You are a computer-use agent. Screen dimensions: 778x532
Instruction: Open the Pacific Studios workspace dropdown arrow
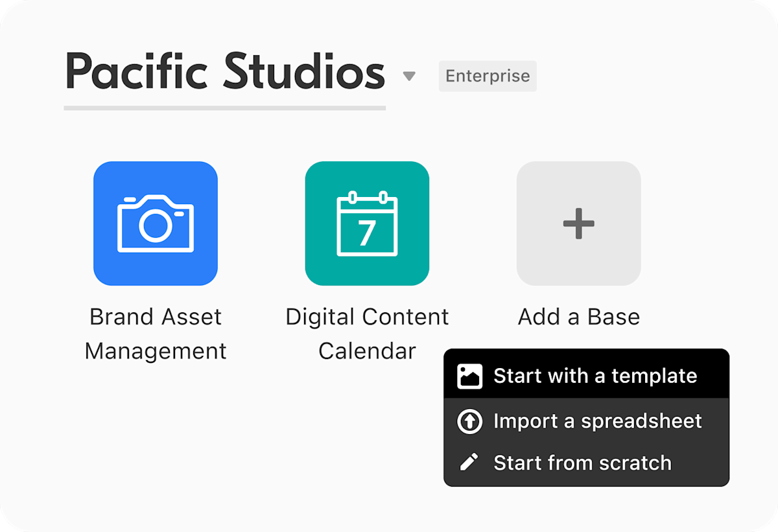[x=410, y=76]
